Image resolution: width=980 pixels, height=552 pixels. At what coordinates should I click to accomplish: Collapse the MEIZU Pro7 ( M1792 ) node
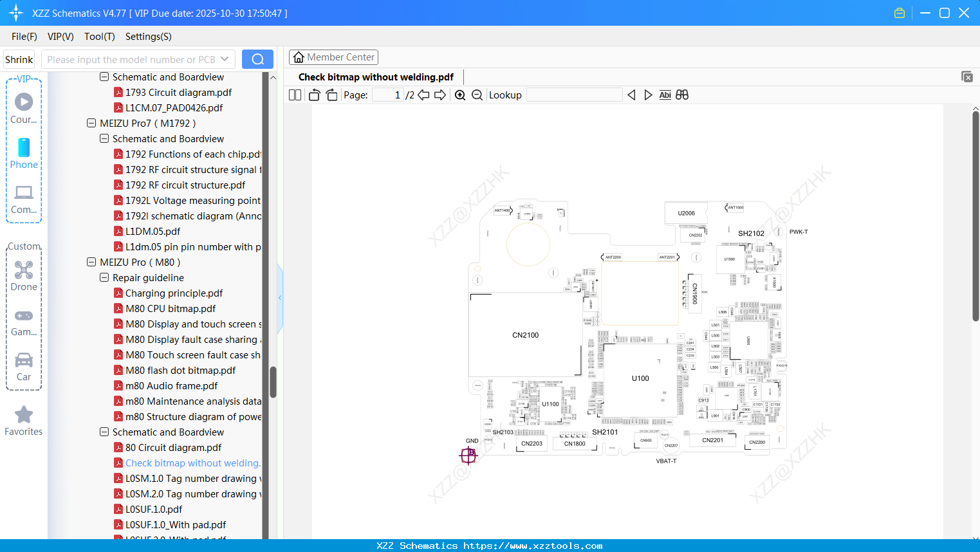click(91, 123)
